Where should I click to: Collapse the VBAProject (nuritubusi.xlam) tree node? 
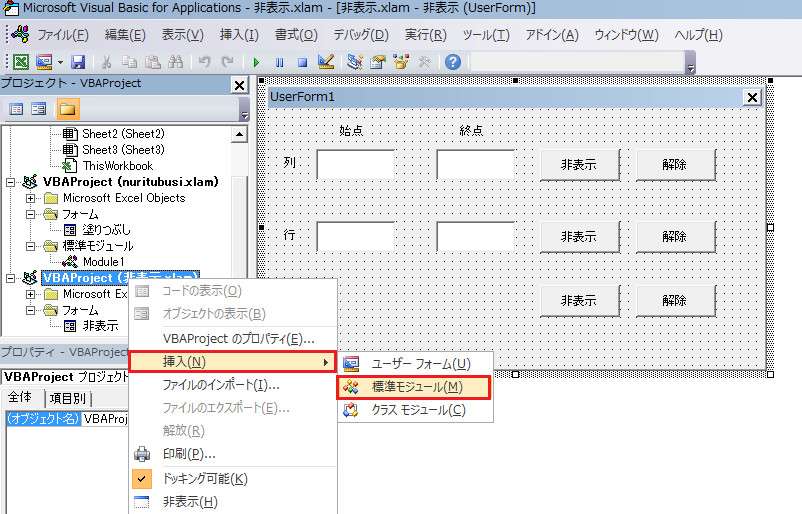point(11,182)
